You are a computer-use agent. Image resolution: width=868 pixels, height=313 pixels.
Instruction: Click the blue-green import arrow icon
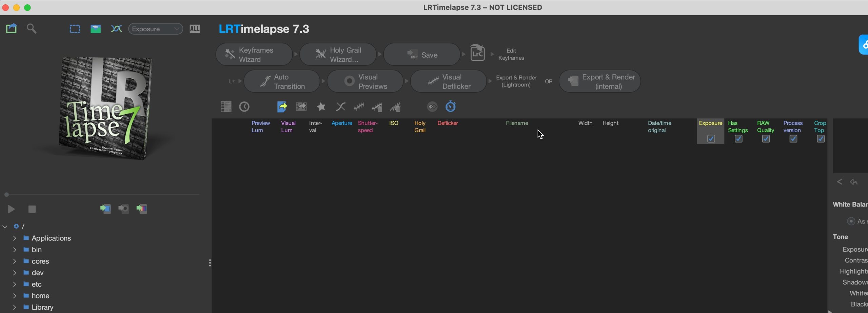[x=105, y=209]
